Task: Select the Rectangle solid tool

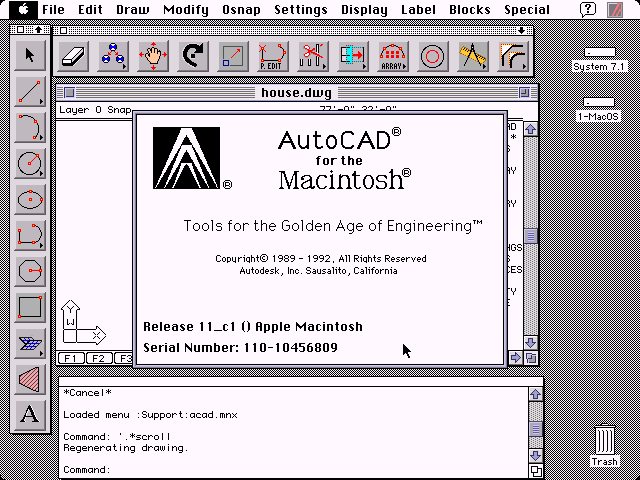Action: pos(30,307)
